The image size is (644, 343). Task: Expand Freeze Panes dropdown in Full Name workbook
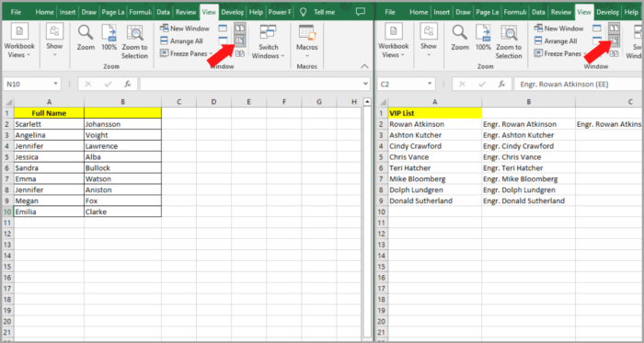(187, 53)
